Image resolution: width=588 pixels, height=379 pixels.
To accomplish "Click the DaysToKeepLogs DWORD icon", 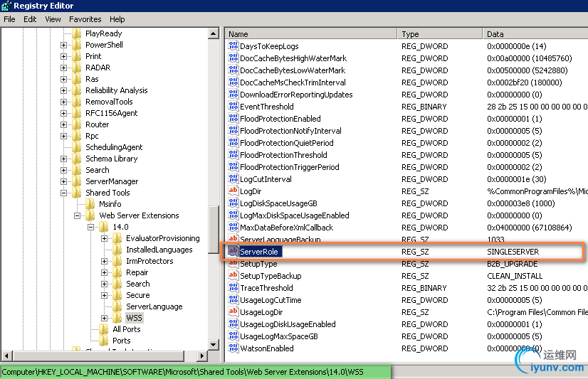I will [233, 46].
